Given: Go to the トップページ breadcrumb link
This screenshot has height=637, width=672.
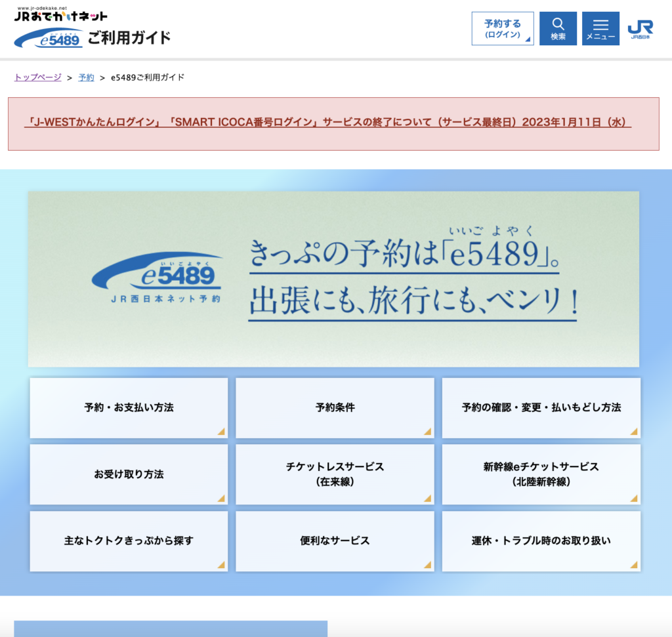Looking at the screenshot, I should [37, 77].
